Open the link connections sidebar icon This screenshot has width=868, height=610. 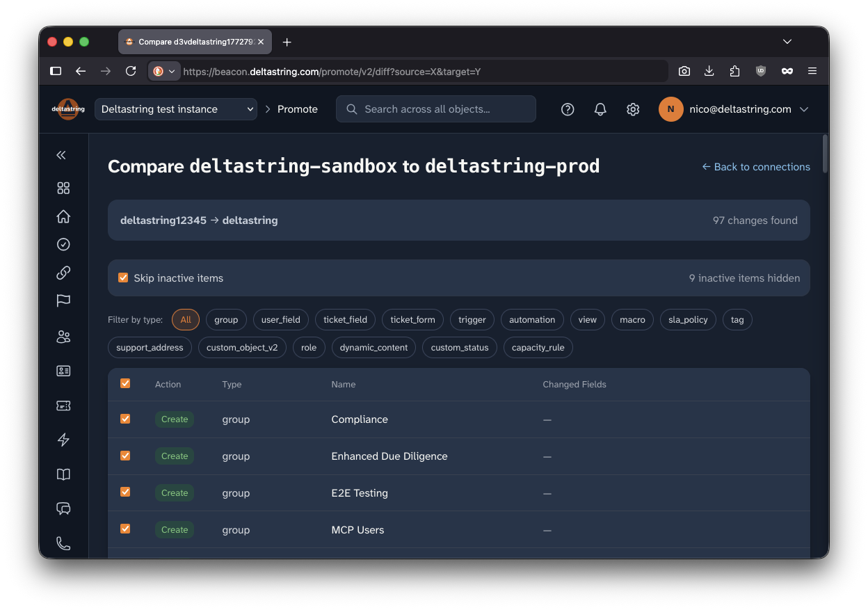[x=63, y=273]
